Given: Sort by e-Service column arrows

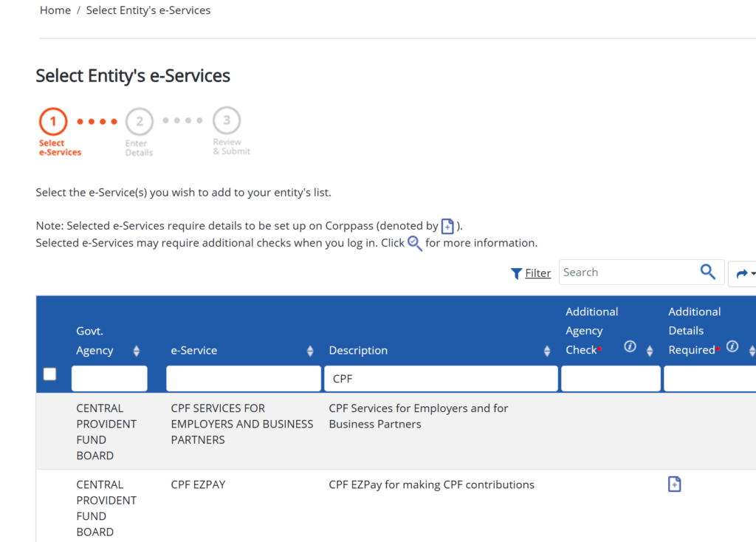Looking at the screenshot, I should pos(310,351).
